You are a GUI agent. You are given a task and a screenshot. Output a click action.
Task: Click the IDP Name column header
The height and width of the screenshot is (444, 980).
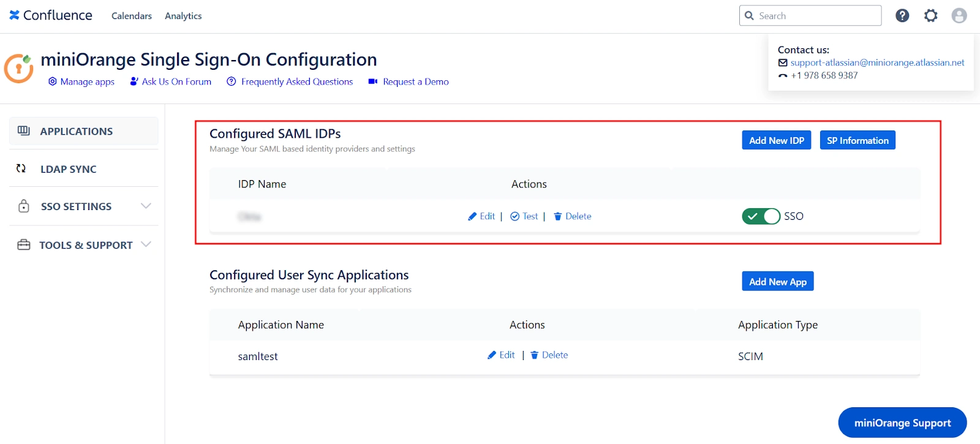click(x=262, y=184)
